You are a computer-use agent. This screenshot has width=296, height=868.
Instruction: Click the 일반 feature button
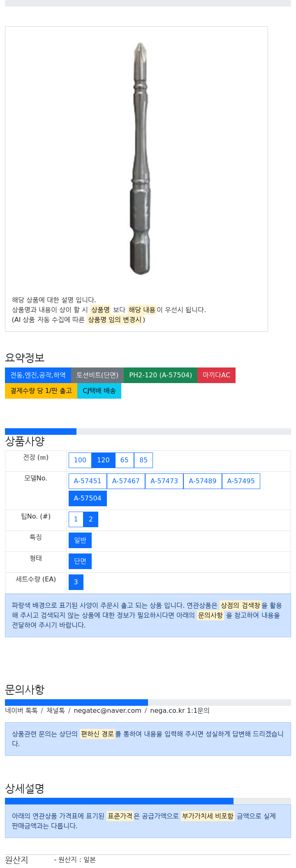tap(80, 540)
